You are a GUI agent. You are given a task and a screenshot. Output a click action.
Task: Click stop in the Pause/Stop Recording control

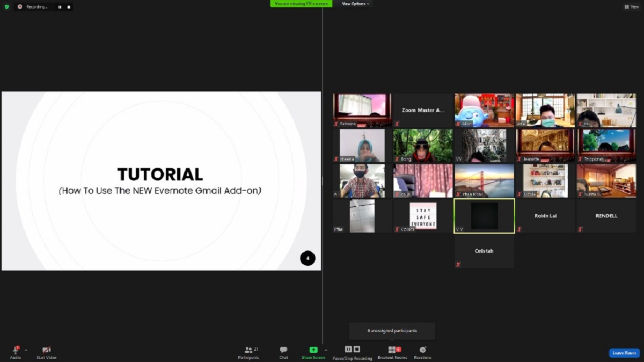point(357,349)
